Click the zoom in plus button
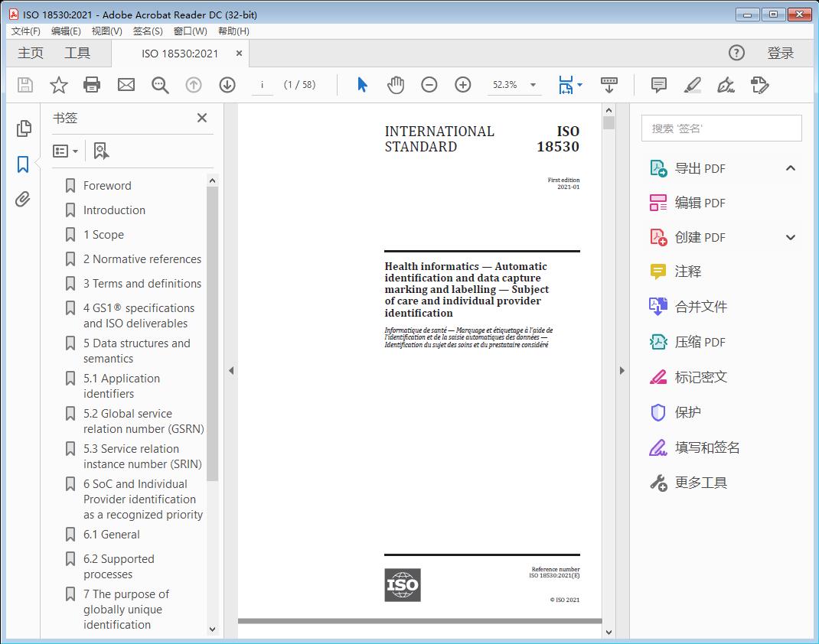This screenshot has height=644, width=819. coord(463,85)
